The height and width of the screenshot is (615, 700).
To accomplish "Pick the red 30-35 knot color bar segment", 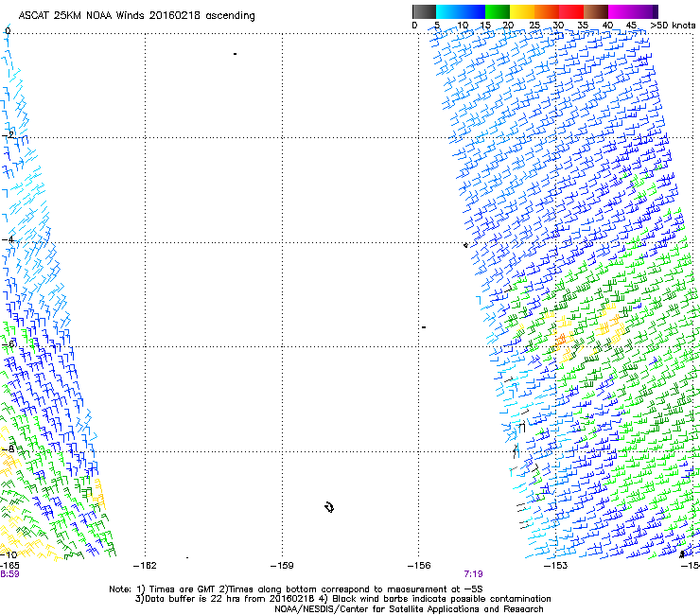I will [x=571, y=11].
